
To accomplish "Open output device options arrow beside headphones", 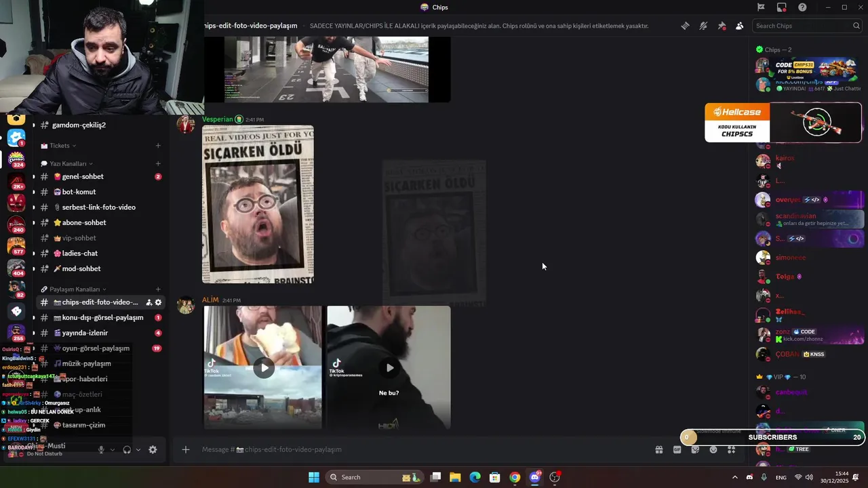I will coord(138,449).
